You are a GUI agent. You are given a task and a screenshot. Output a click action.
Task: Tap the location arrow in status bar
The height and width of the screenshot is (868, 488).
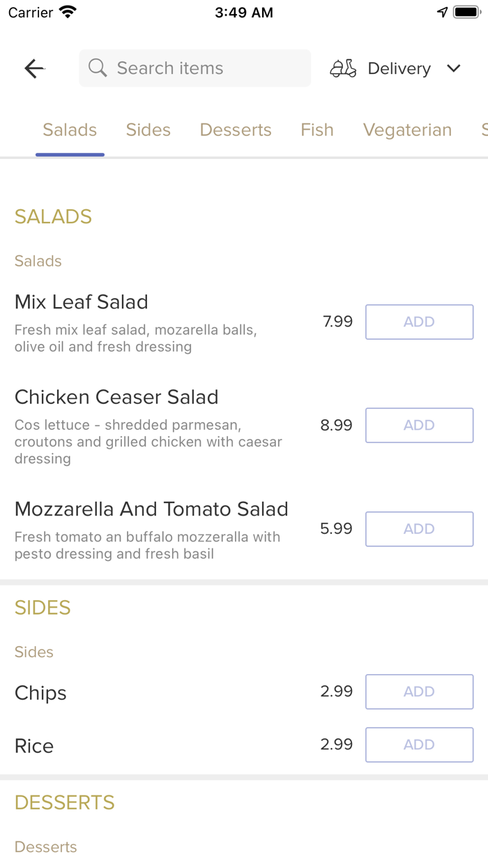tap(442, 13)
